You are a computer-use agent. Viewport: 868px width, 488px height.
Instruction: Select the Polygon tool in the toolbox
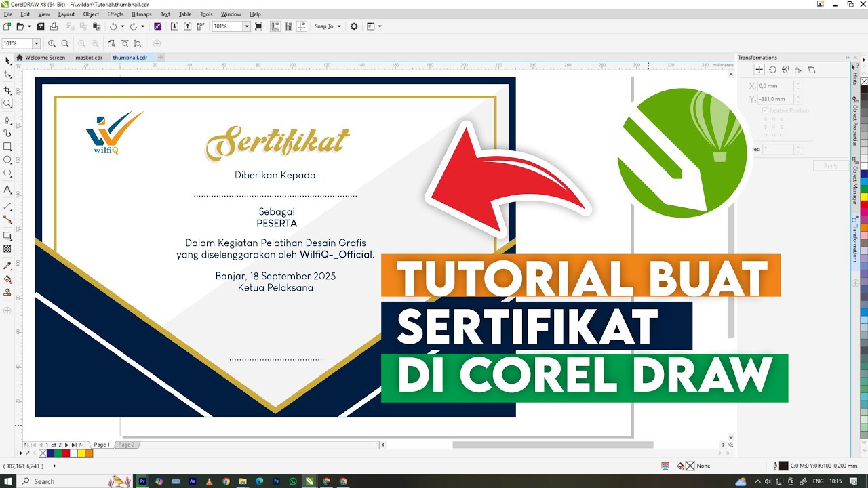(7, 174)
